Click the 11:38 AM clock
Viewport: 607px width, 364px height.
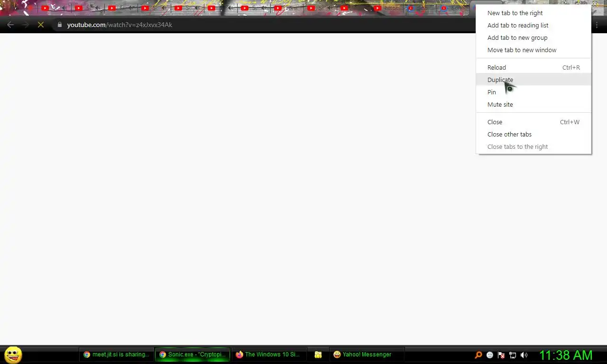(566, 355)
